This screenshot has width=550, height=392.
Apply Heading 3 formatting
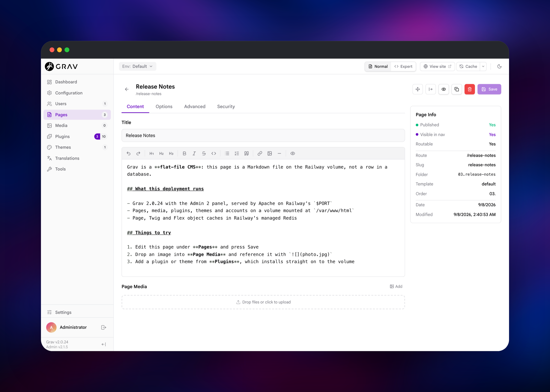171,153
